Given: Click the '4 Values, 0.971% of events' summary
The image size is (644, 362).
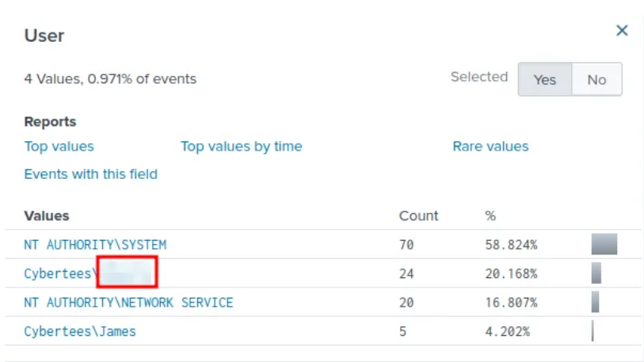Looking at the screenshot, I should [x=110, y=78].
